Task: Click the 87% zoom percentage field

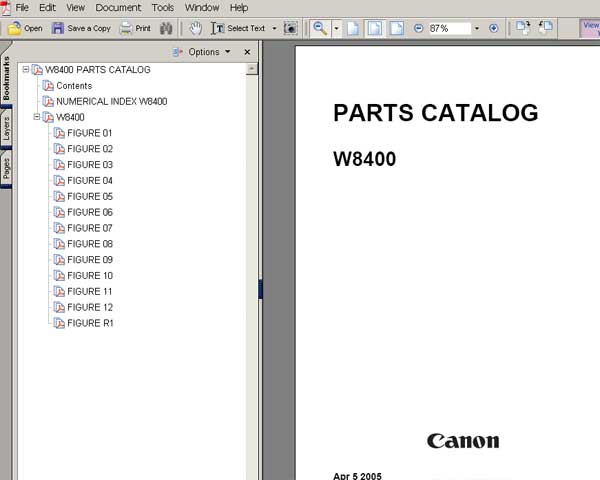Action: (449, 28)
